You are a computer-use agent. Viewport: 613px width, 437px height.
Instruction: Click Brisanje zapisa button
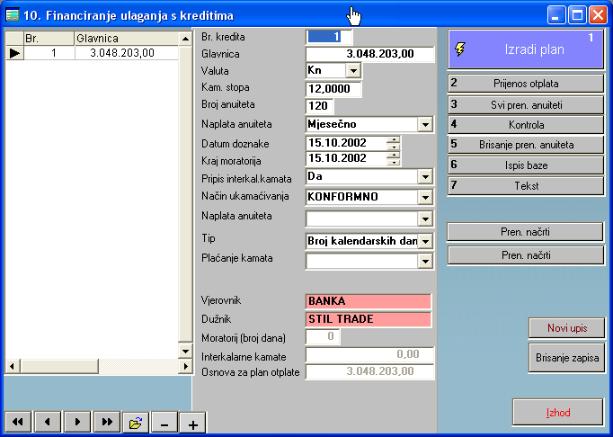point(566,358)
